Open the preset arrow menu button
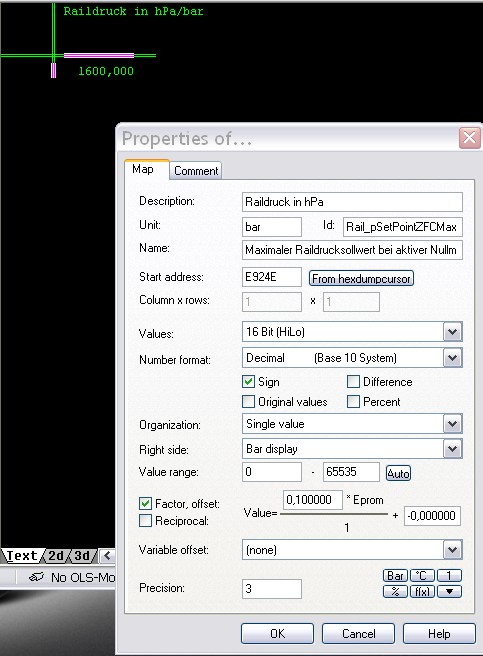 (x=449, y=592)
